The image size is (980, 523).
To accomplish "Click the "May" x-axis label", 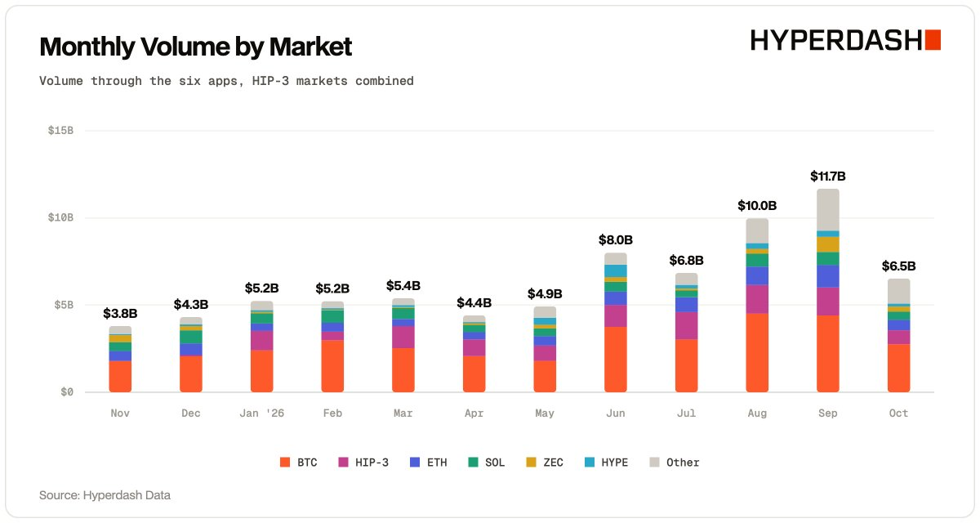I will [545, 413].
